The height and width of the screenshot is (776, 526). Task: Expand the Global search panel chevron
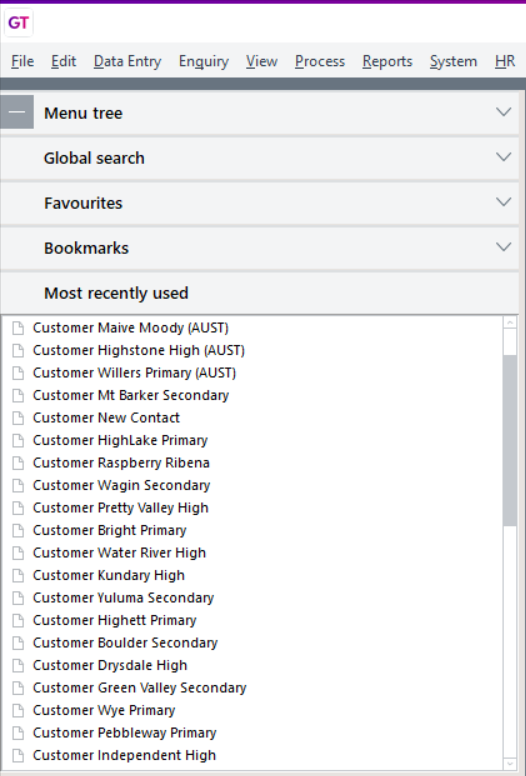(504, 157)
